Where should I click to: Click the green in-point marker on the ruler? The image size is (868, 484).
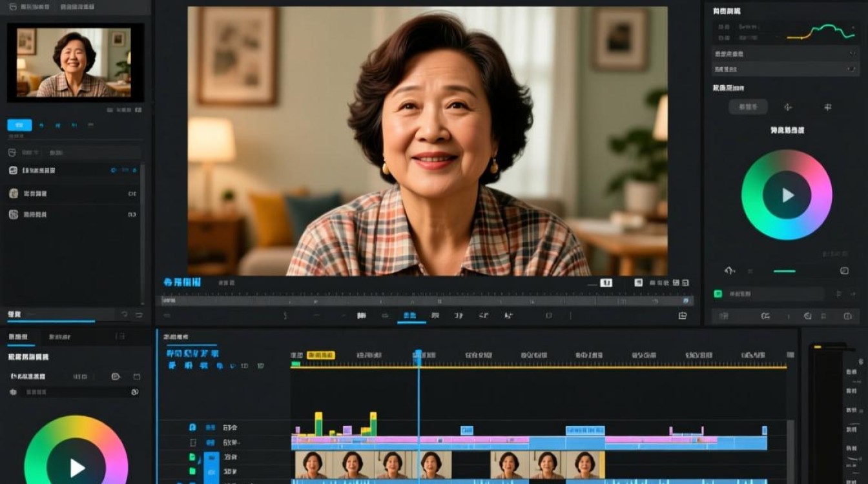pos(295,365)
